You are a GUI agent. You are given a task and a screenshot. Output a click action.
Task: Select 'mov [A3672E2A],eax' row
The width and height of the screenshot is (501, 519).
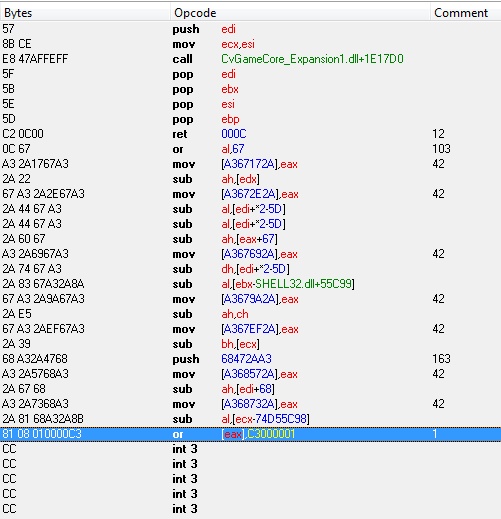pyautogui.click(x=250, y=194)
